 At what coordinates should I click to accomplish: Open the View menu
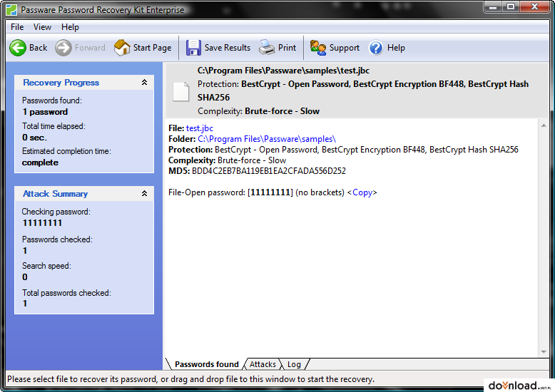pos(42,27)
